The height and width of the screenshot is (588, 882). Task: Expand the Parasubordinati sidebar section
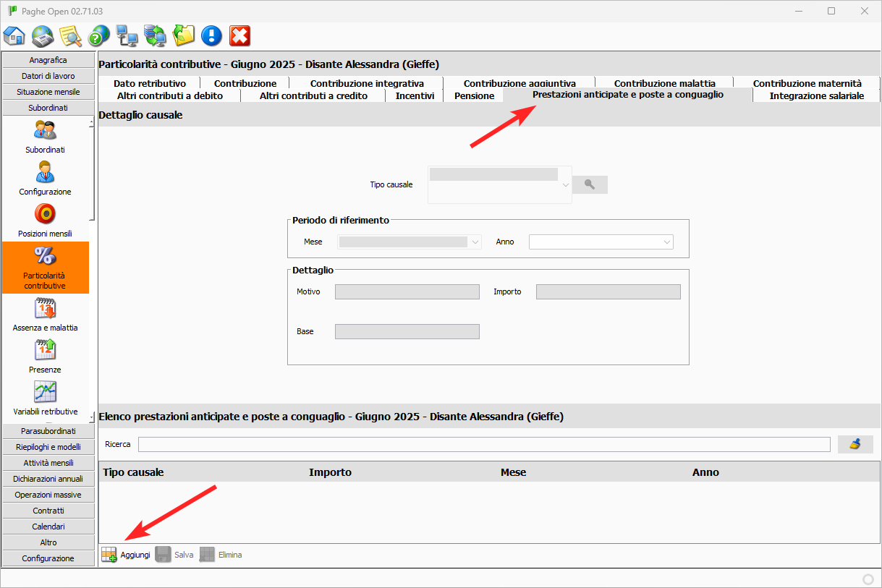coord(48,431)
